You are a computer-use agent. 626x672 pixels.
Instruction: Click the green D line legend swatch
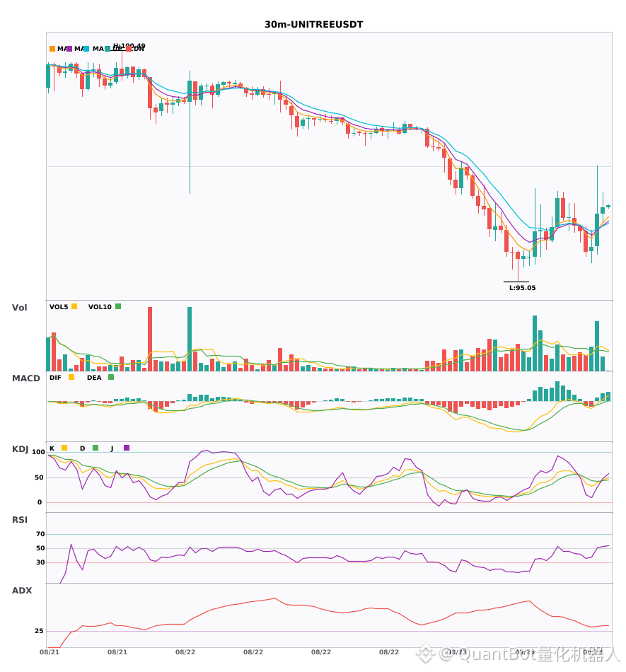(x=95, y=448)
